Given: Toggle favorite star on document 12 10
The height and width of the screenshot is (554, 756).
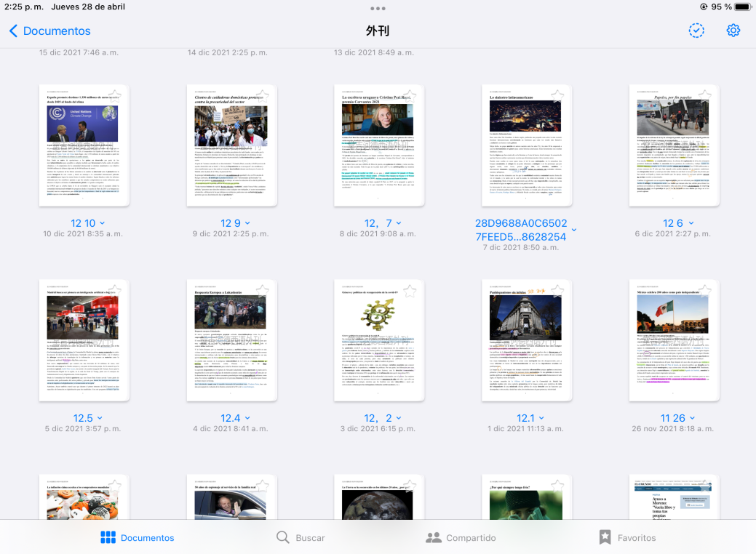Looking at the screenshot, I should click(114, 96).
